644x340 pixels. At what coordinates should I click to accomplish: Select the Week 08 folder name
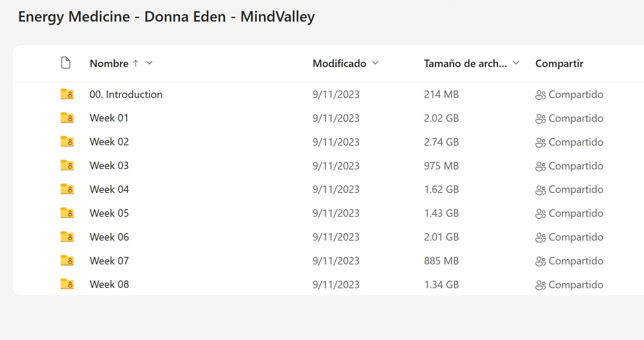[109, 284]
